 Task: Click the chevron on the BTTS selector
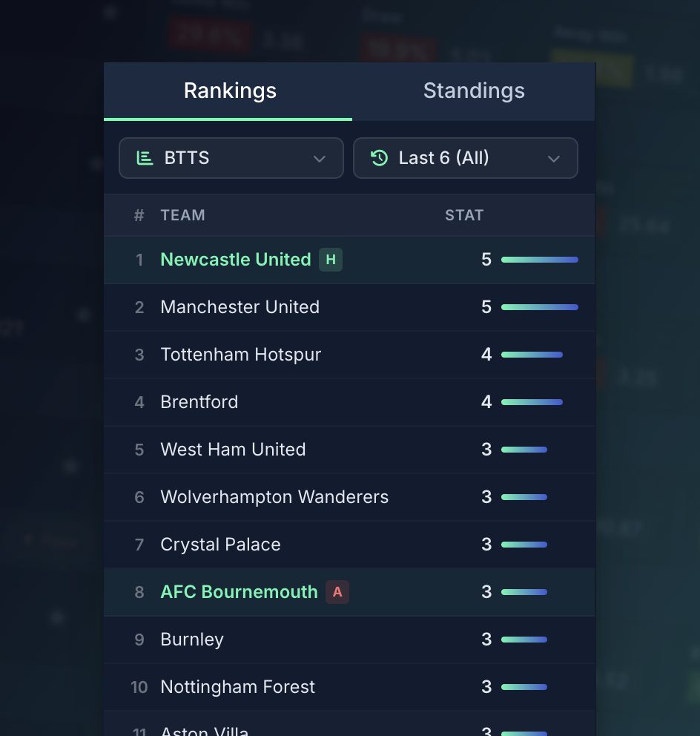pyautogui.click(x=320, y=158)
